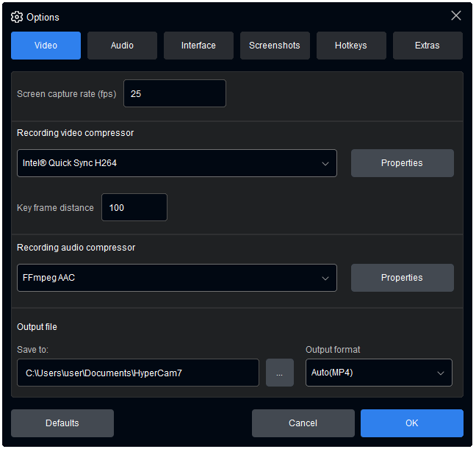Screen dimensions: 476x449
Task: Select the Screenshots tab
Action: tap(275, 46)
